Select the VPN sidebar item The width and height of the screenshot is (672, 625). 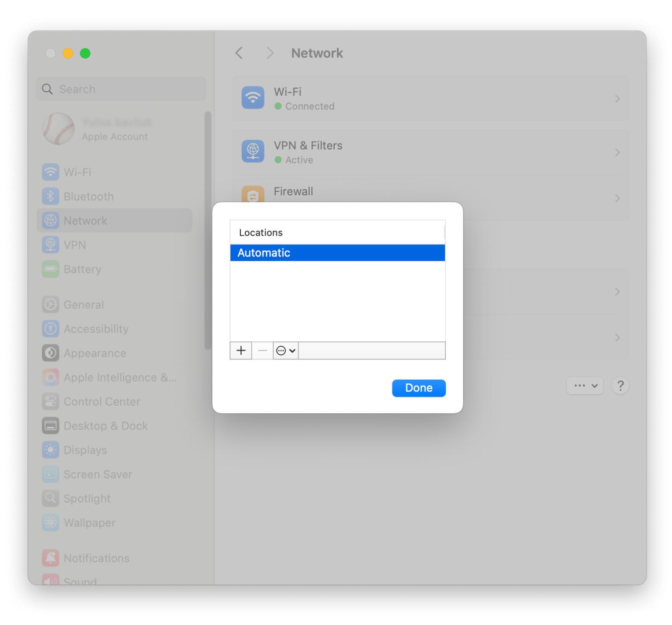pos(75,245)
